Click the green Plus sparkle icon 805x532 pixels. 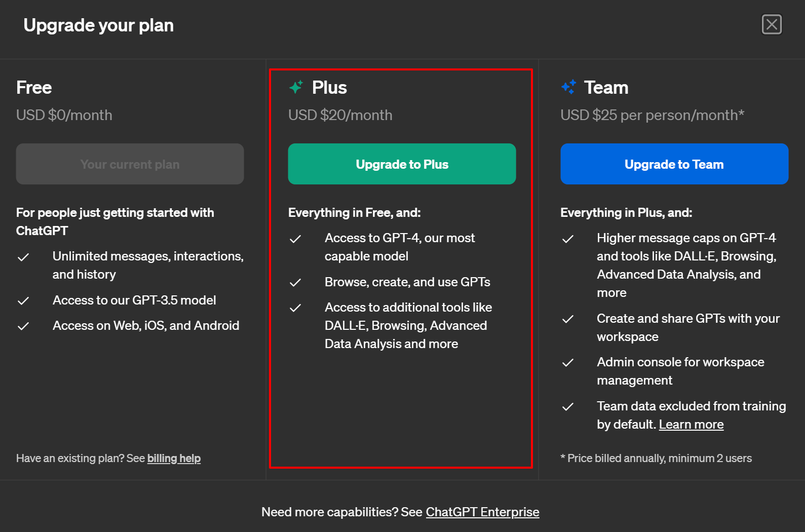pos(296,87)
